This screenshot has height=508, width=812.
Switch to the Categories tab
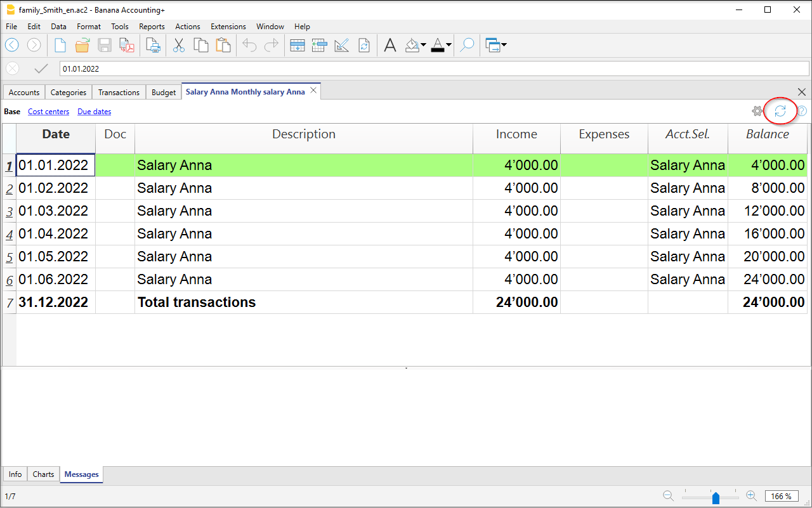69,92
